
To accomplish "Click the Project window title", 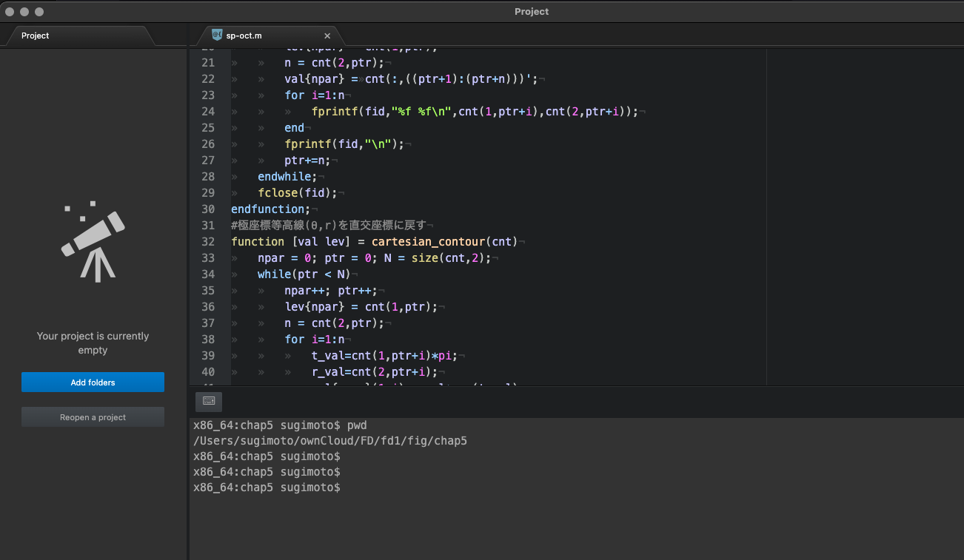I will pos(532,11).
